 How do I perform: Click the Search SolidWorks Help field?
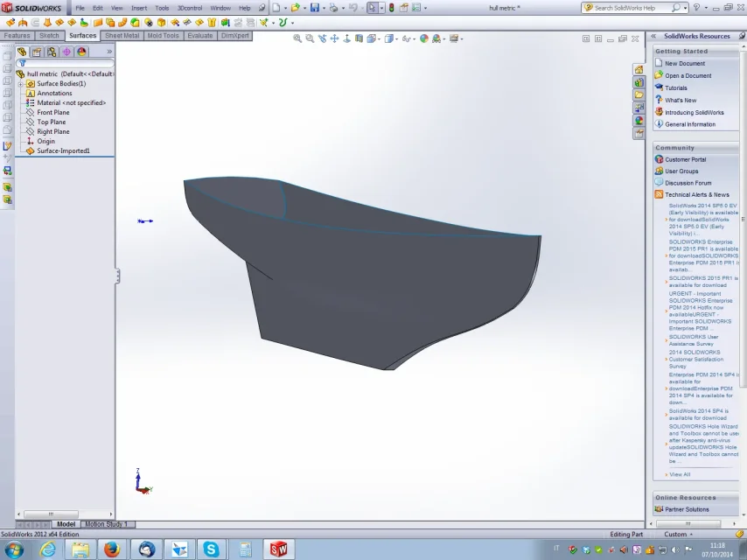pos(632,8)
